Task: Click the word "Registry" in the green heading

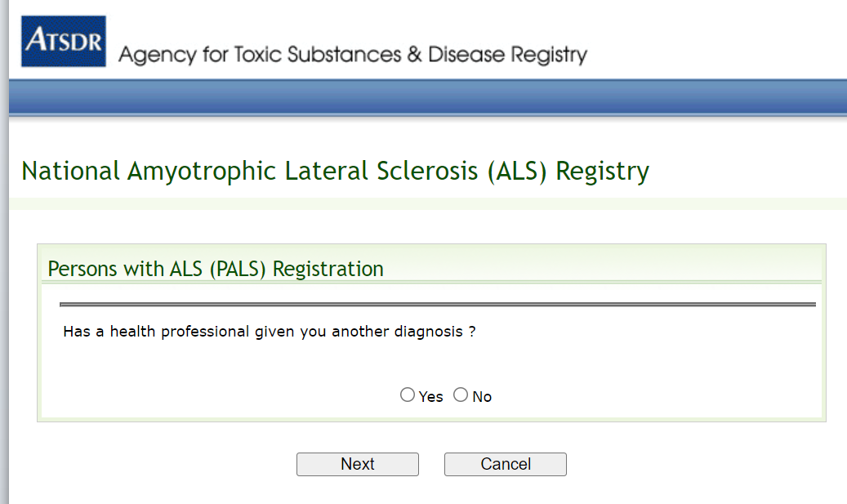Action: tap(603, 172)
